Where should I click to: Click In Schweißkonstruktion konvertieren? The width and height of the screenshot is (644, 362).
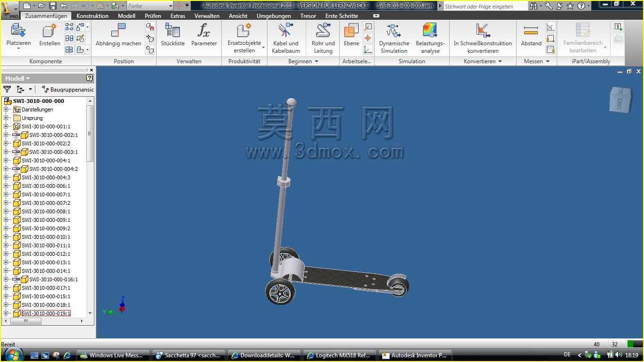coord(483,39)
